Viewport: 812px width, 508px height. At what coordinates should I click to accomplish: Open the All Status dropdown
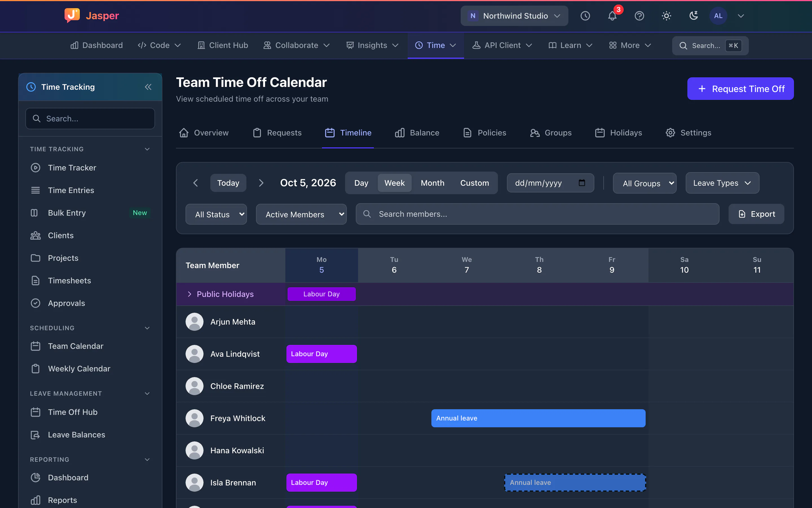[216, 214]
